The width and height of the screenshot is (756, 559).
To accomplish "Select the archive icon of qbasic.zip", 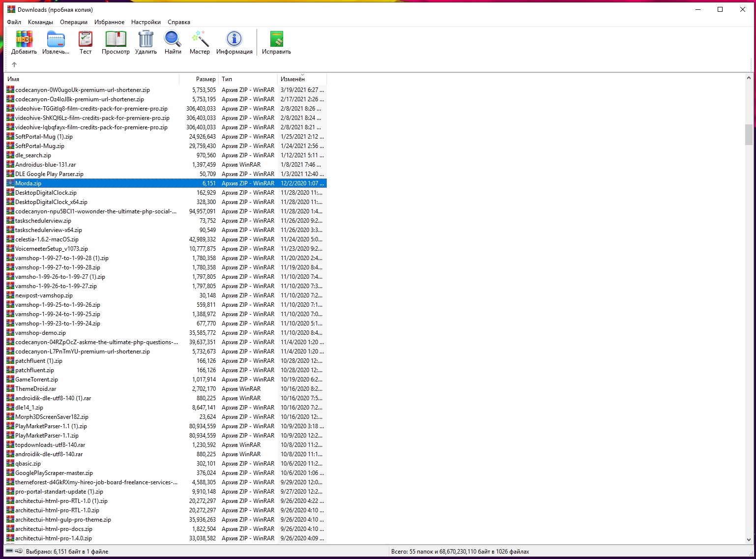I will pos(10,464).
